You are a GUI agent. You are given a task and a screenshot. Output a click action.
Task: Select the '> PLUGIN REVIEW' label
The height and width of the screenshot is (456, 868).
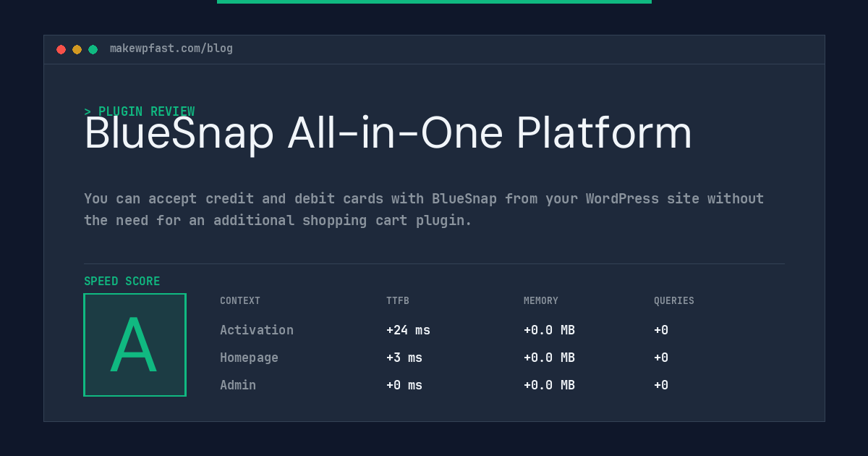(x=140, y=111)
